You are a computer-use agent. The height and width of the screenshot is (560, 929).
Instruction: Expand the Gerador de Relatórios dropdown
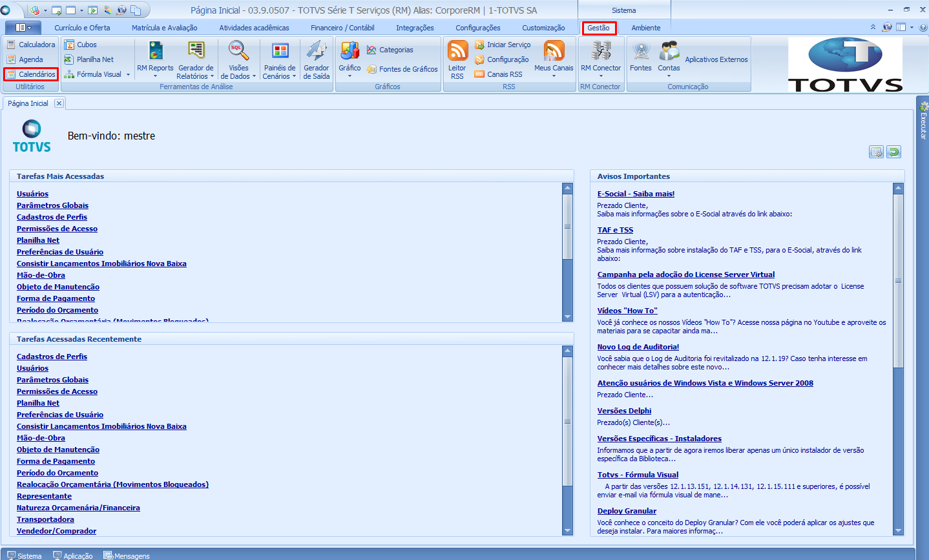point(213,76)
